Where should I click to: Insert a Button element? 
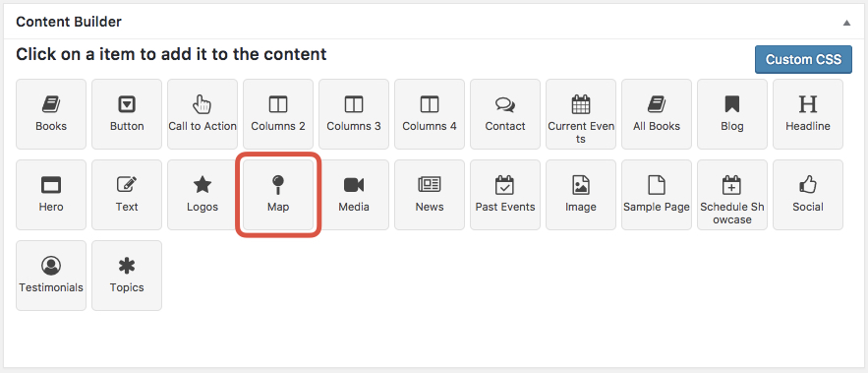[127, 114]
